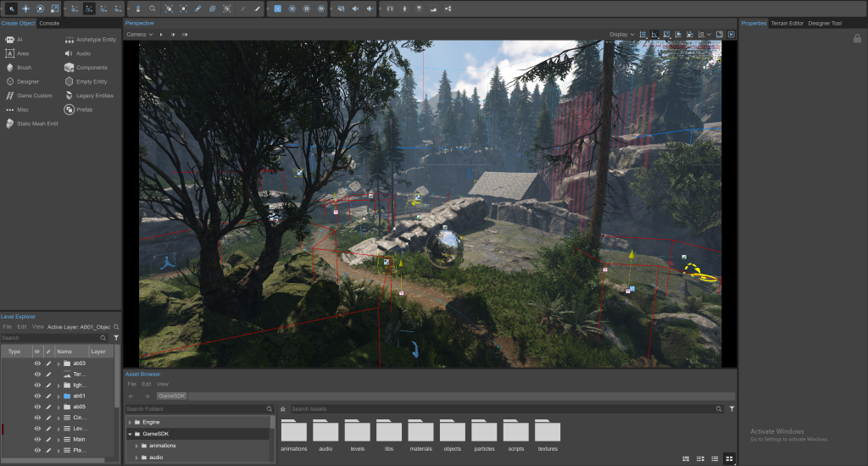The image size is (868, 466).
Task: Open the Camera dropdown in the viewport
Action: pos(140,34)
